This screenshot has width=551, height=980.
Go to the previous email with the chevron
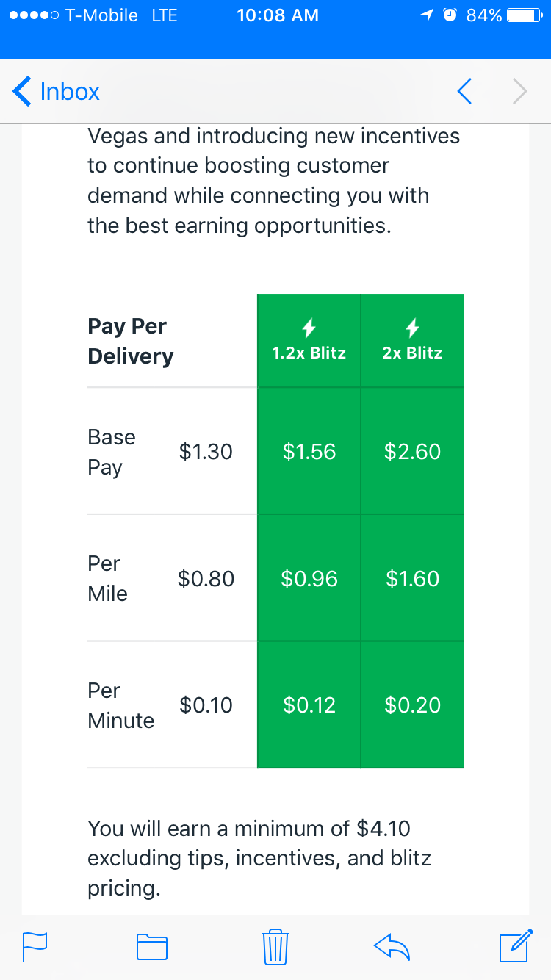tap(464, 91)
